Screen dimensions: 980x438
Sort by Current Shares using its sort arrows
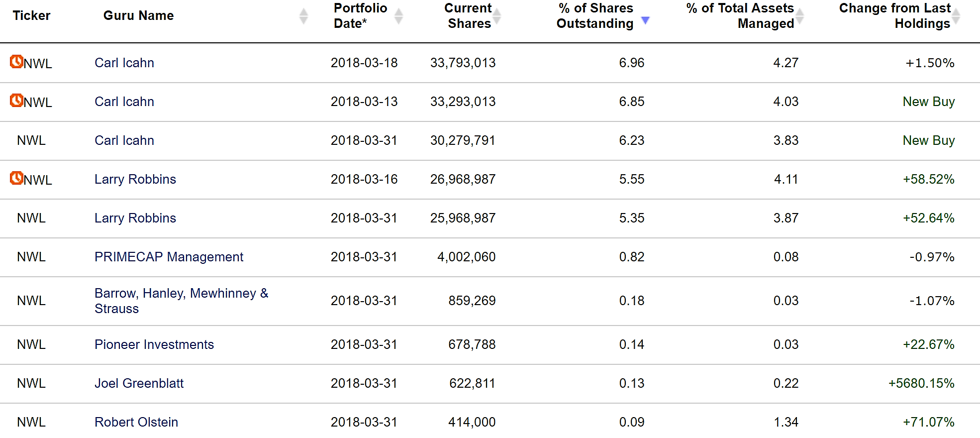click(x=496, y=16)
